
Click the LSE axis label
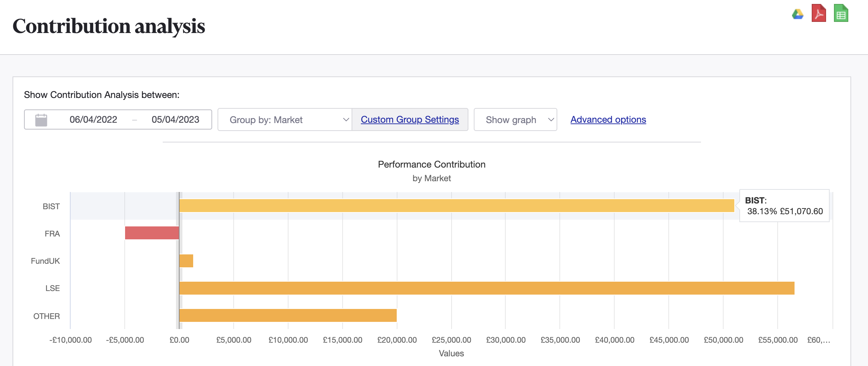click(x=53, y=288)
